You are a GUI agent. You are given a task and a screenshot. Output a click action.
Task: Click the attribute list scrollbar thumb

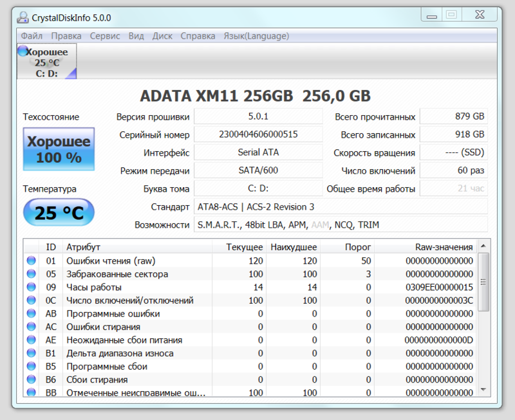[x=483, y=282]
